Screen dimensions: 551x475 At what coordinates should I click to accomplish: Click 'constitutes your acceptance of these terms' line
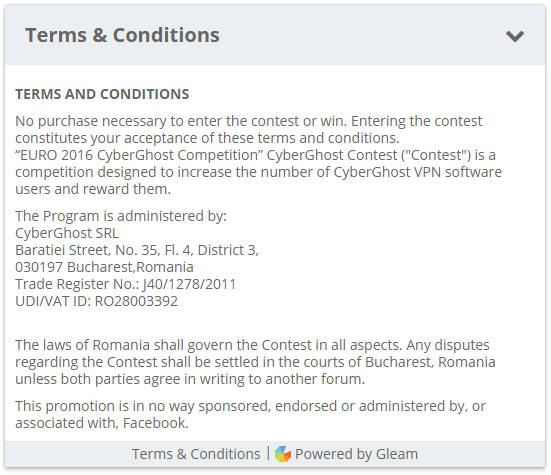click(207, 138)
